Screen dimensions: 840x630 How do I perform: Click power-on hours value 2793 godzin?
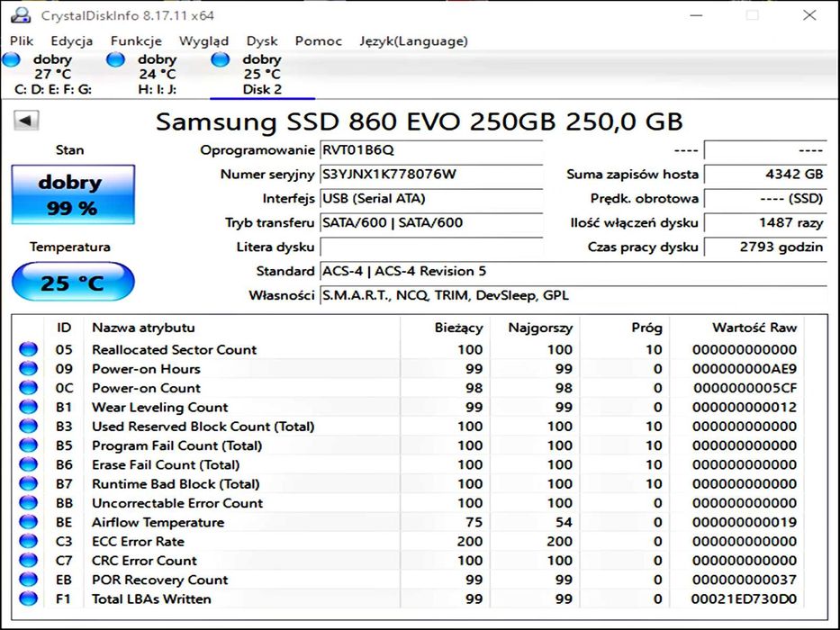click(x=765, y=247)
